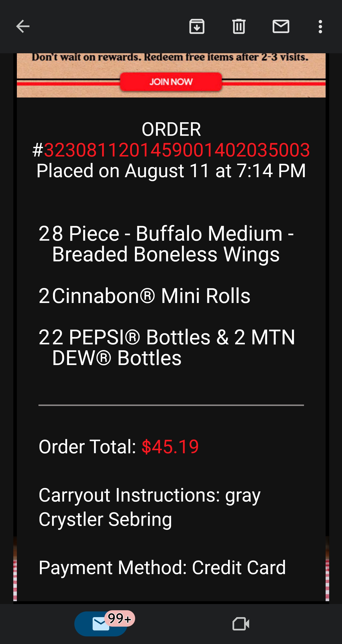Archive this order email
Viewport: 342px width, 644px height.
[197, 26]
